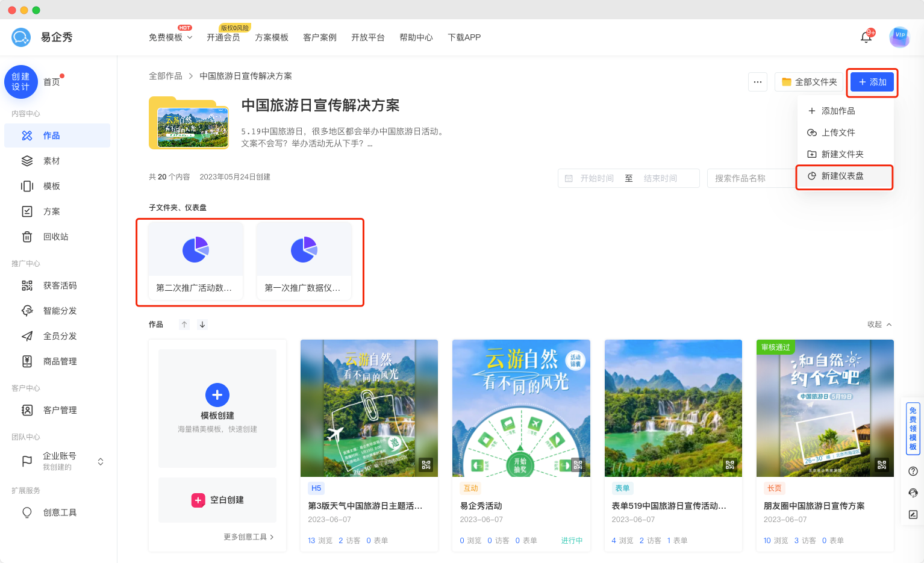Click the VIP user avatar
Screen dimensions: 924x563
[x=899, y=37]
